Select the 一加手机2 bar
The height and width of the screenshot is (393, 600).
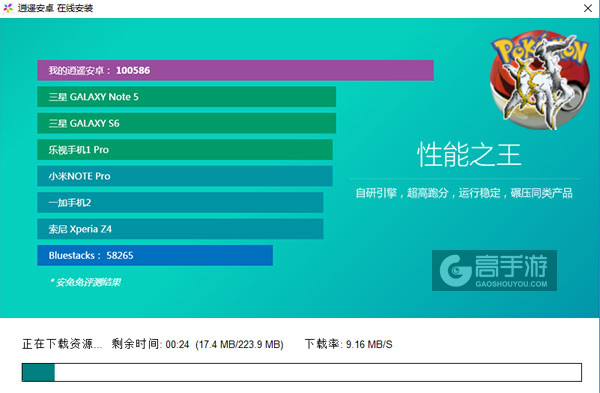180,202
